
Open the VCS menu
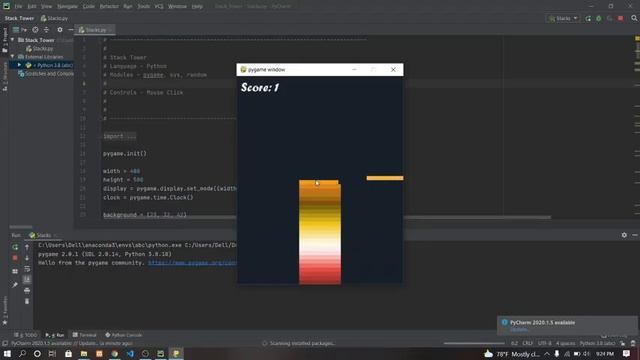point(159,7)
